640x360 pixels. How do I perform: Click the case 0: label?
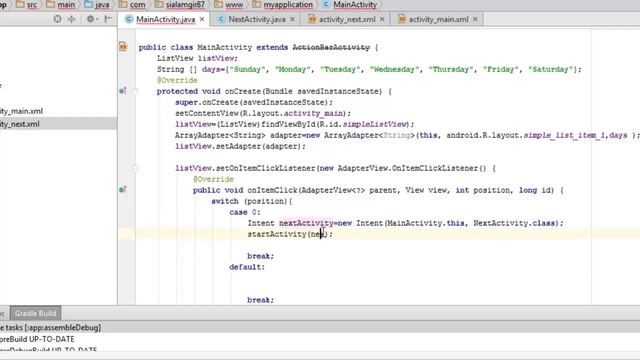(x=244, y=212)
